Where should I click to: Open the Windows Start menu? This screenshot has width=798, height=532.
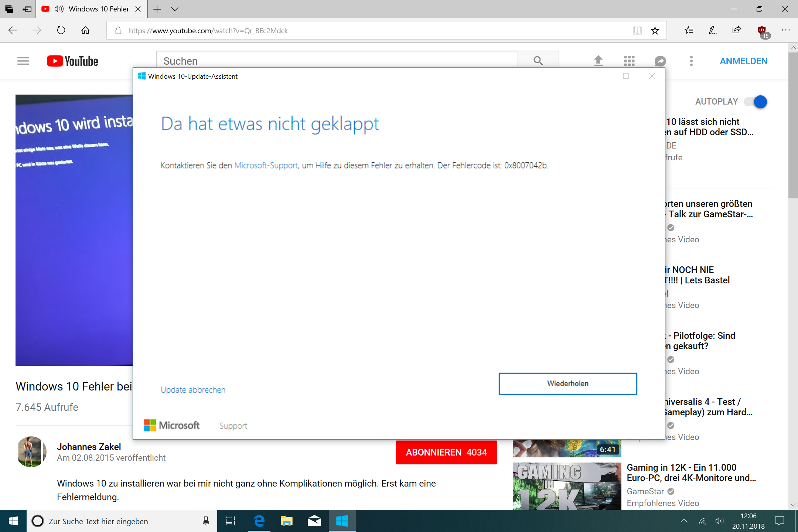click(x=13, y=521)
